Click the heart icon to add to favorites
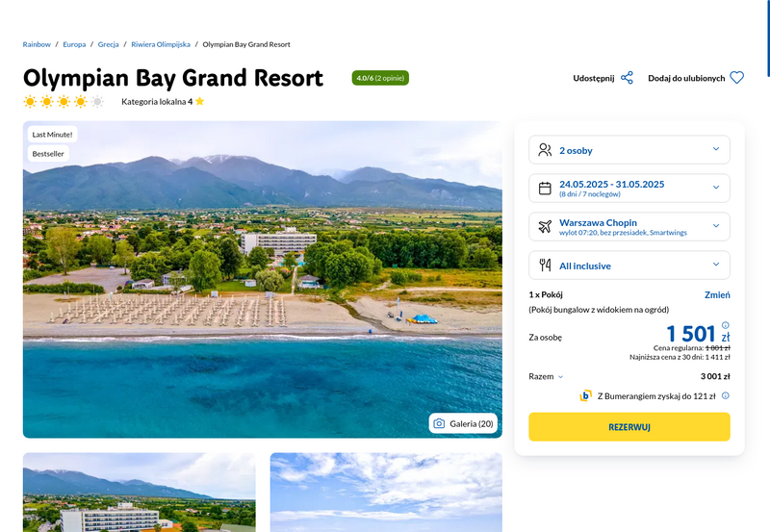Screen dimensions: 770x532 [736, 78]
